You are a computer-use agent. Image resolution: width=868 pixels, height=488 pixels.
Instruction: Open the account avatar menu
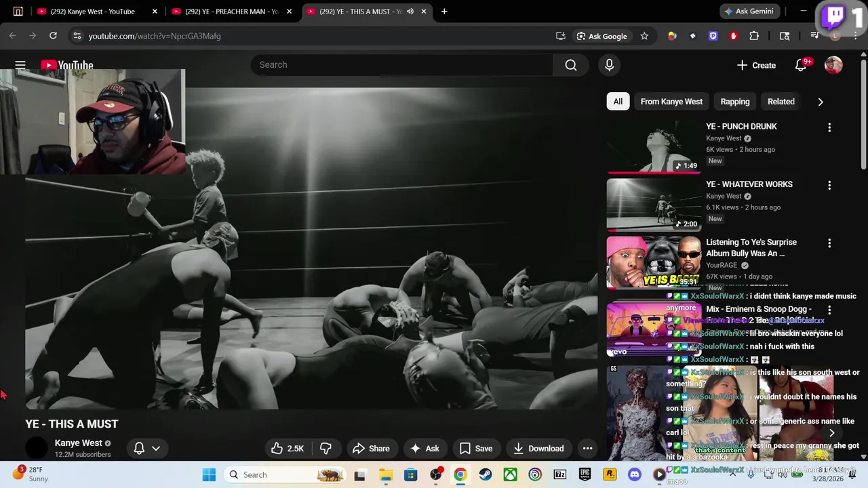point(833,65)
